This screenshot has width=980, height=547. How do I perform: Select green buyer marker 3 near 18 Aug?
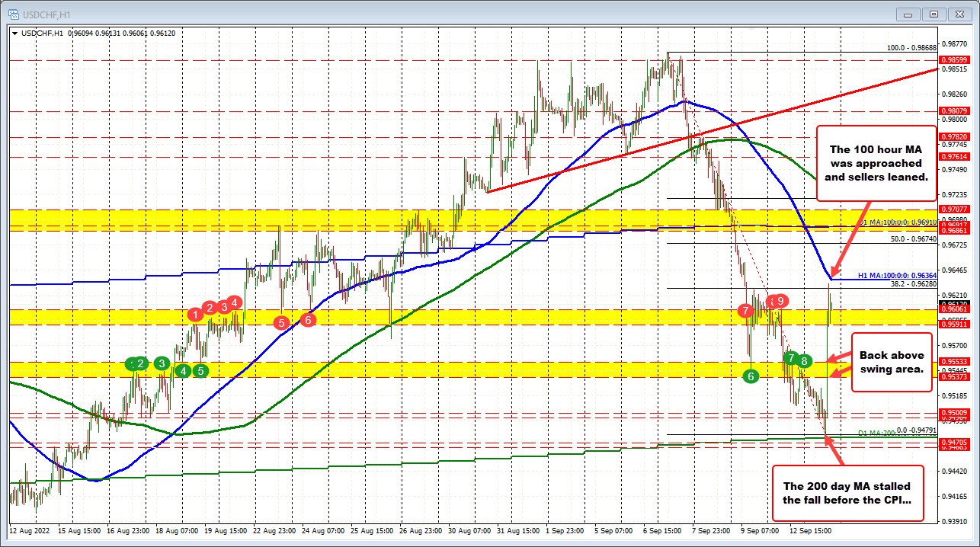tap(162, 364)
